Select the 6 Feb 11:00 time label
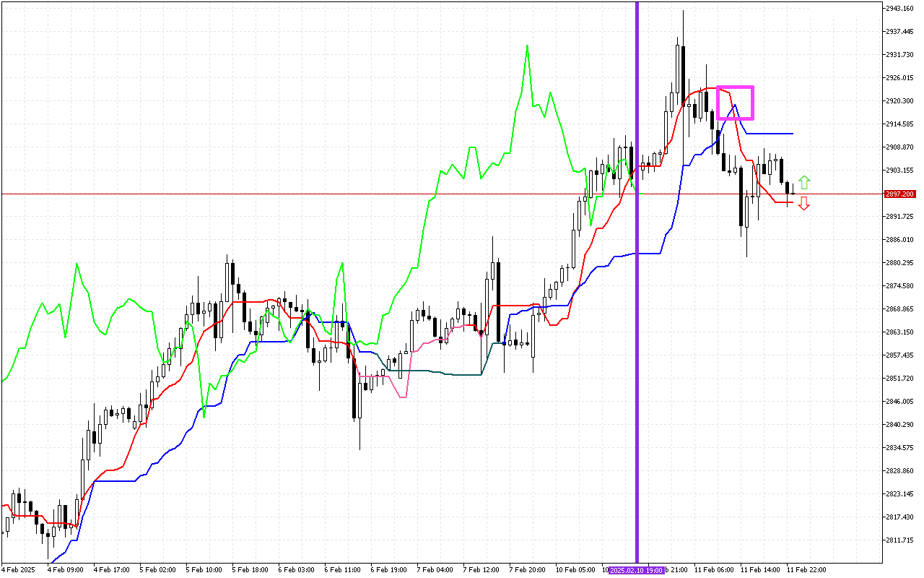The height and width of the screenshot is (578, 924). (x=343, y=570)
